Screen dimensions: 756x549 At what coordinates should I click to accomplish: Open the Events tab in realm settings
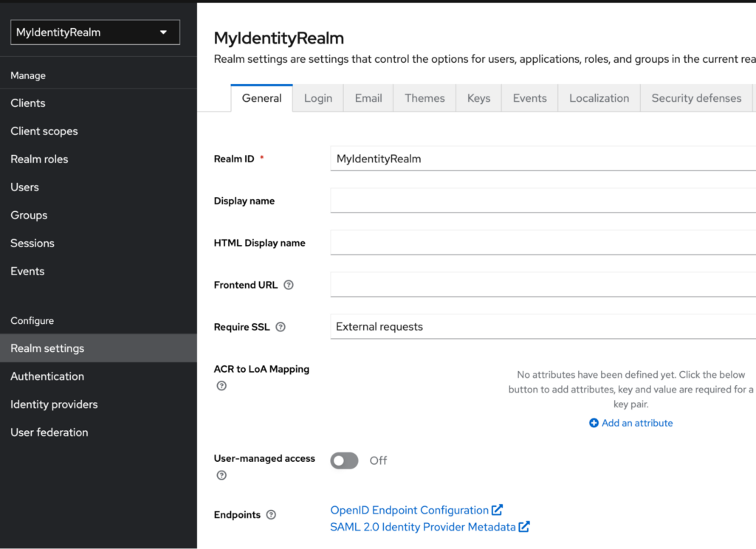pos(530,98)
